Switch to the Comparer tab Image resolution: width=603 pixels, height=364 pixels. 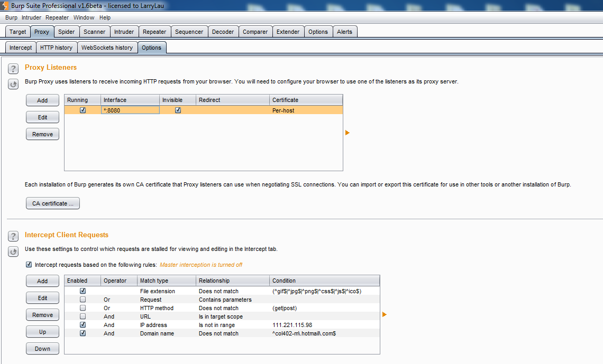point(255,32)
